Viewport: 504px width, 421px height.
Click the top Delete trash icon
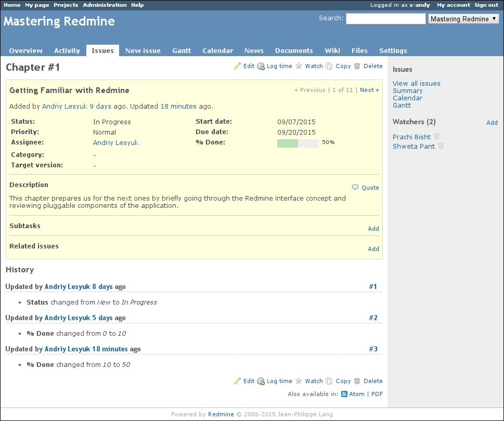[x=357, y=66]
